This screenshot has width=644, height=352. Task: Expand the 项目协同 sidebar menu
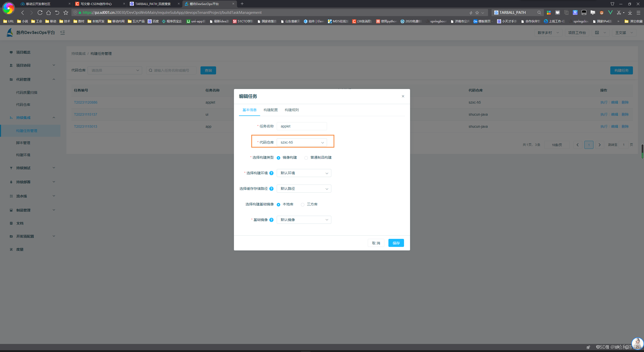tap(30, 65)
